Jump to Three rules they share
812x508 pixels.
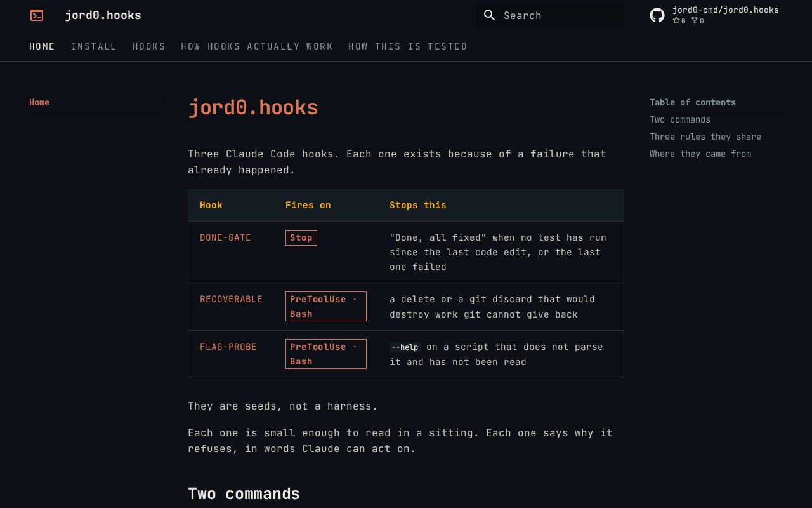(705, 137)
